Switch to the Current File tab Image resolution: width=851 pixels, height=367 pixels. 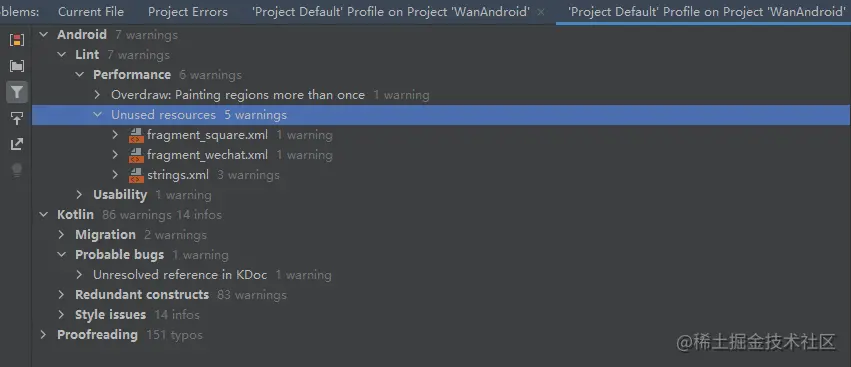91,11
